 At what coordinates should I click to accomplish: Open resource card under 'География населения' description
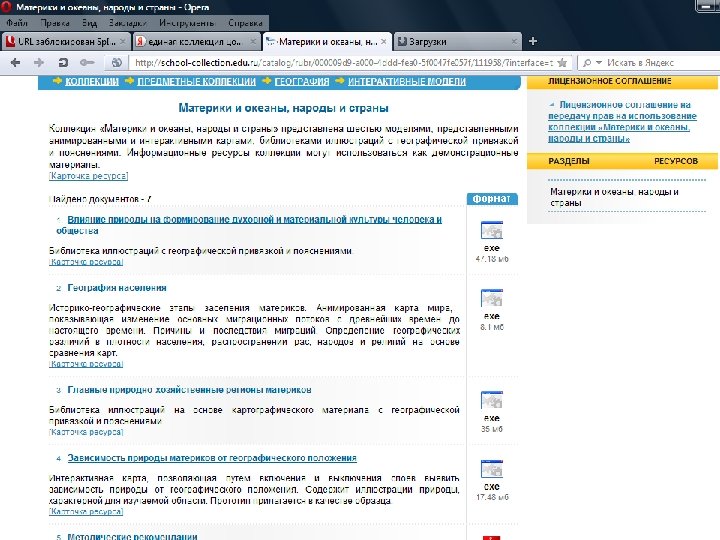(86, 364)
